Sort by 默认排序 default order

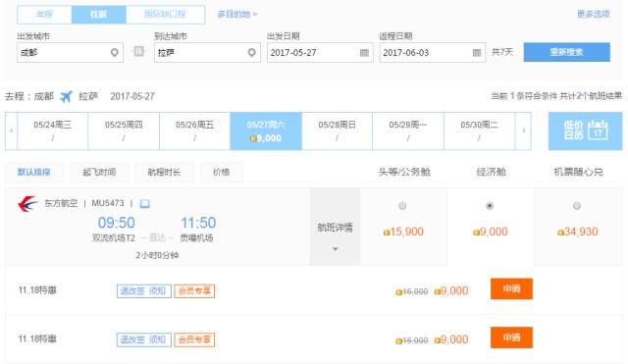tap(34, 173)
